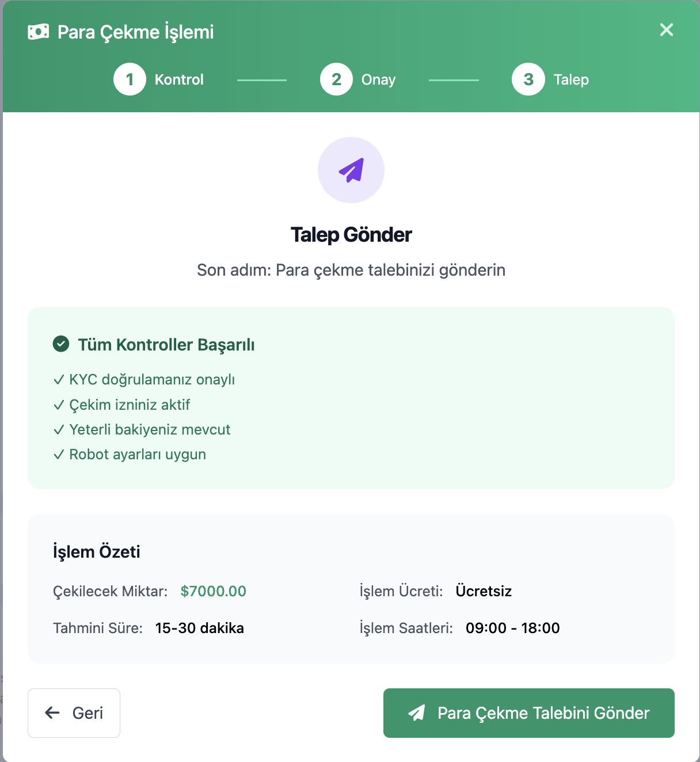Click the Onay step label
The width and height of the screenshot is (700, 762).
click(x=378, y=79)
